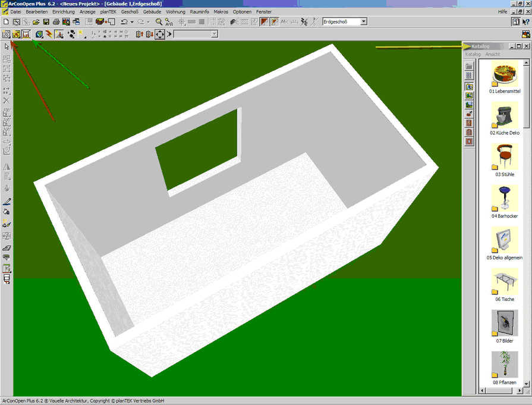Select the arrow pointer tool in left toolbar
This screenshot has width=532, height=405.
click(x=7, y=46)
